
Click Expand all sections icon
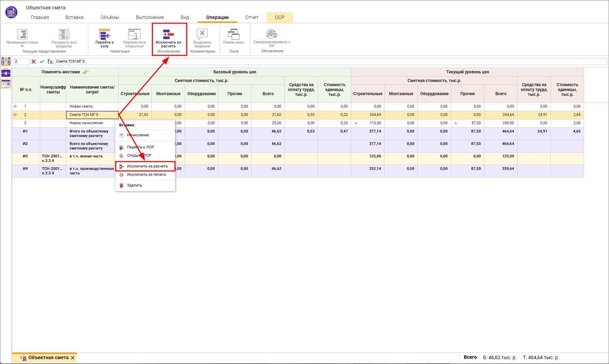[64, 35]
